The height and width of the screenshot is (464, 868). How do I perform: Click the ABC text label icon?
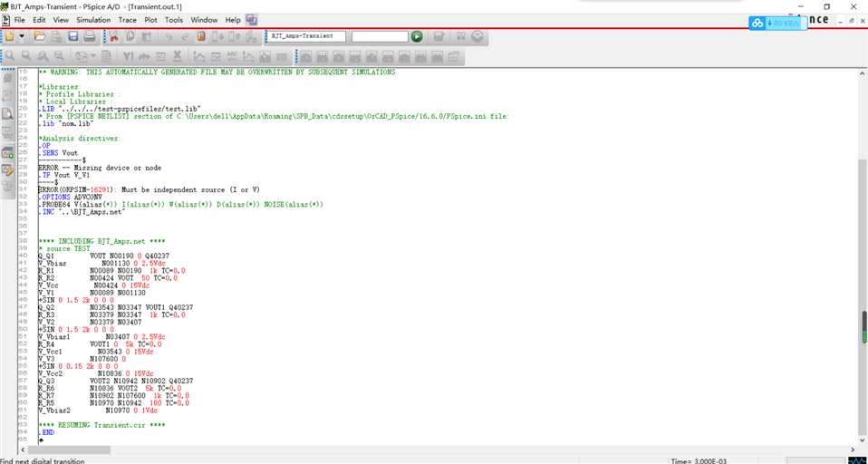pos(233,56)
